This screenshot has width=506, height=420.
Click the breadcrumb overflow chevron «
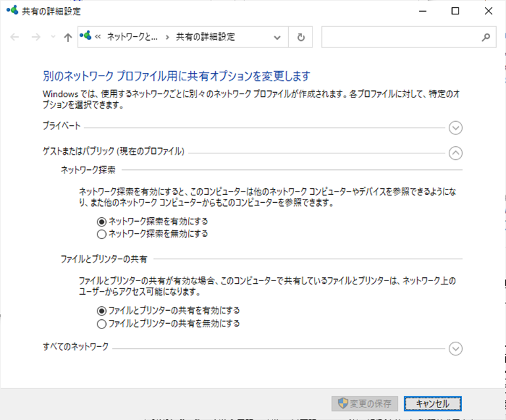[x=98, y=37]
